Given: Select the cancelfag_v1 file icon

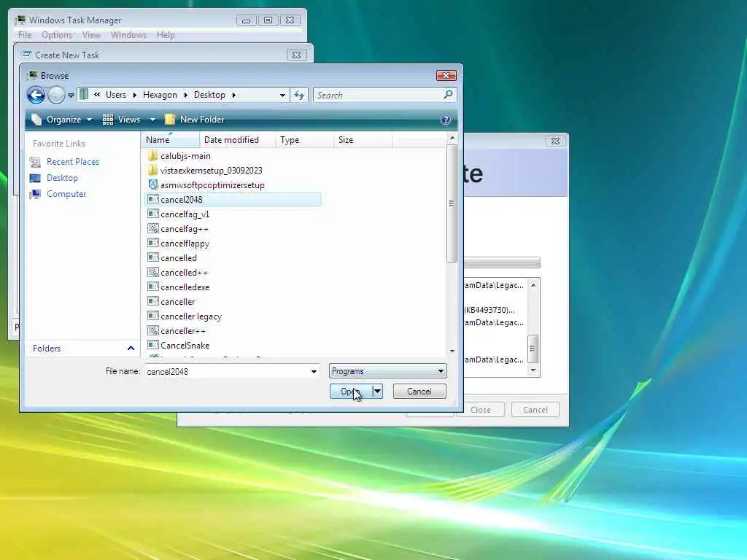Looking at the screenshot, I should point(153,214).
